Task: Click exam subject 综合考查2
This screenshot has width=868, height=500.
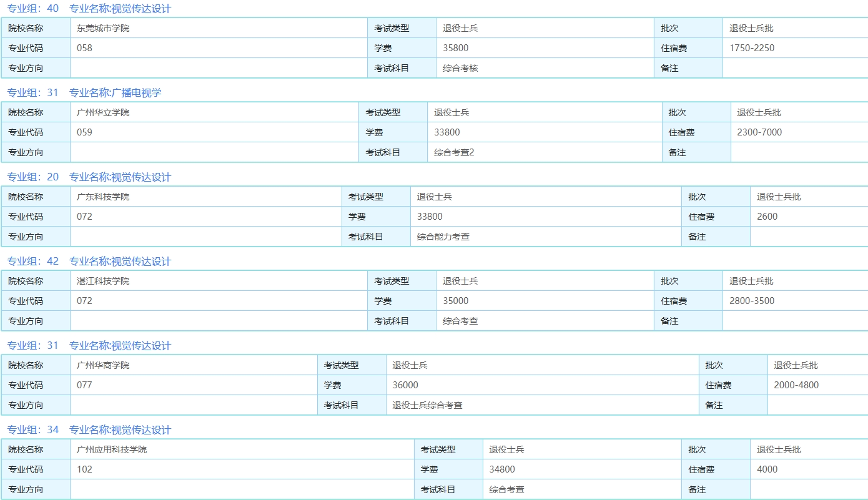Action: point(454,152)
